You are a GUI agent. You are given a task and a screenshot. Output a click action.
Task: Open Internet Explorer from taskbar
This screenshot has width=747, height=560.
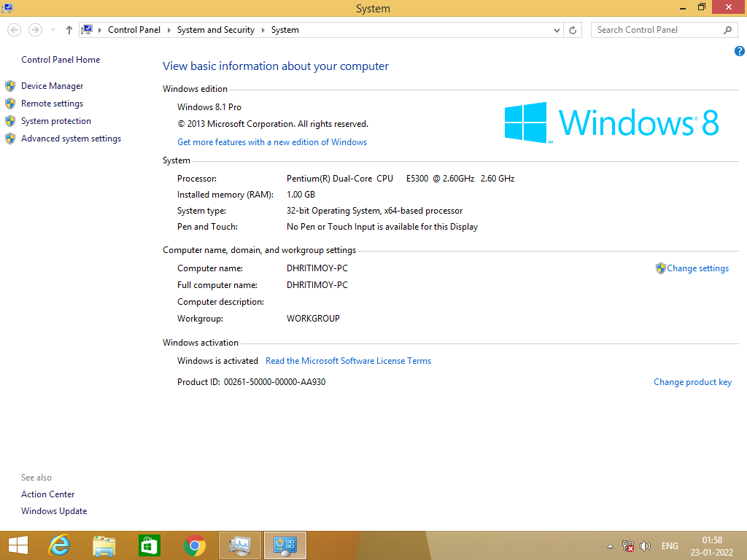(x=60, y=545)
